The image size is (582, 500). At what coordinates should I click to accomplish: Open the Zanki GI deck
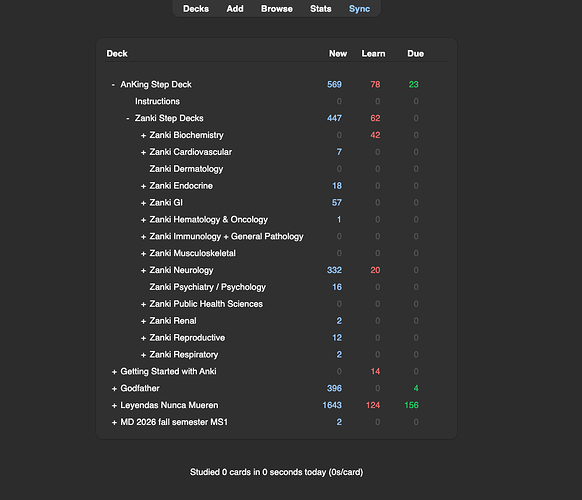tap(166, 203)
